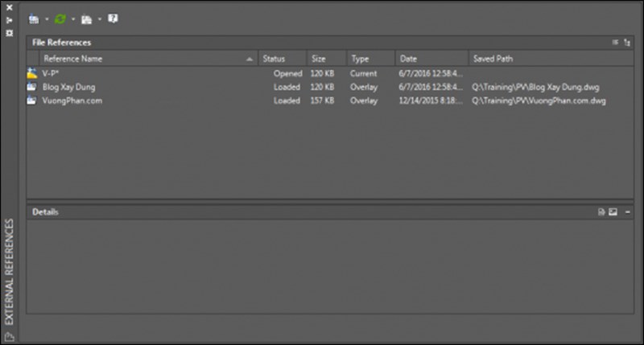Screen dimensions: 644x345
Task: Select the VuongPhan.com reference
Action: [72, 101]
